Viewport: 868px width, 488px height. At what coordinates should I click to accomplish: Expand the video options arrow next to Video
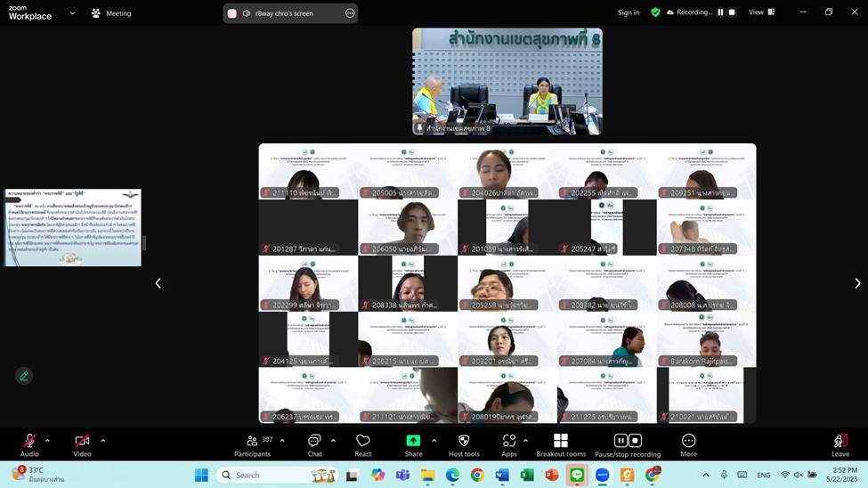coord(102,440)
